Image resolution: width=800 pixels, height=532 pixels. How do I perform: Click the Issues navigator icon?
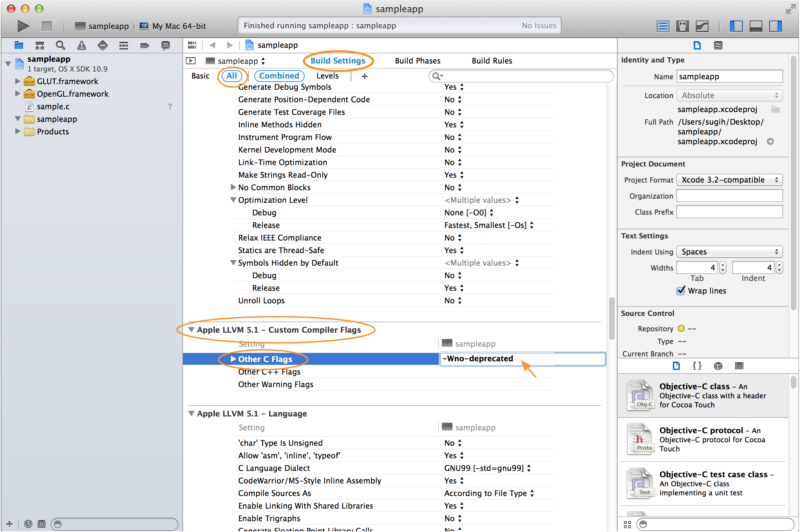(x=80, y=46)
